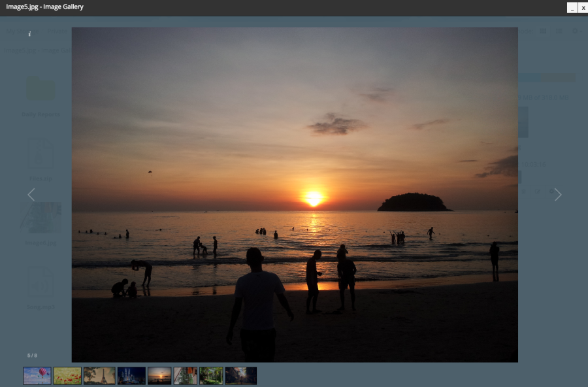This screenshot has height=387, width=588.
Task: Expand the settings dropdown caret in top toolbar
Action: 582,31
